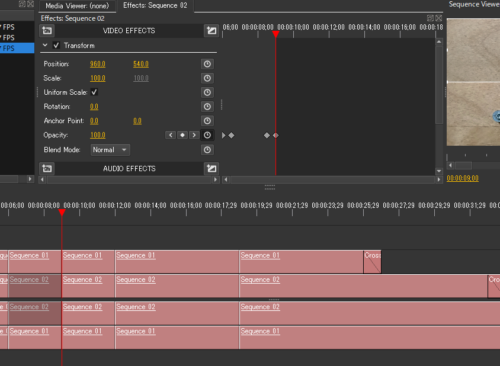Open the Blend Mode Normal dropdown
Screen dimensions: 500x366
(110, 150)
